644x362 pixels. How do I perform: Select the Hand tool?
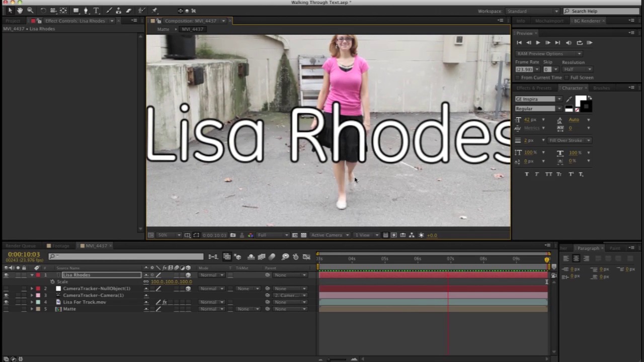[20, 11]
